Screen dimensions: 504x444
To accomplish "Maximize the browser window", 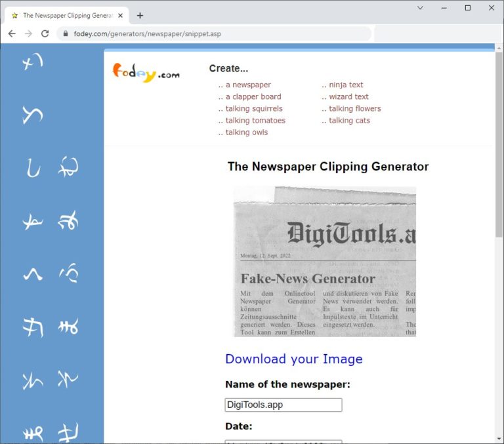I will tap(468, 8).
